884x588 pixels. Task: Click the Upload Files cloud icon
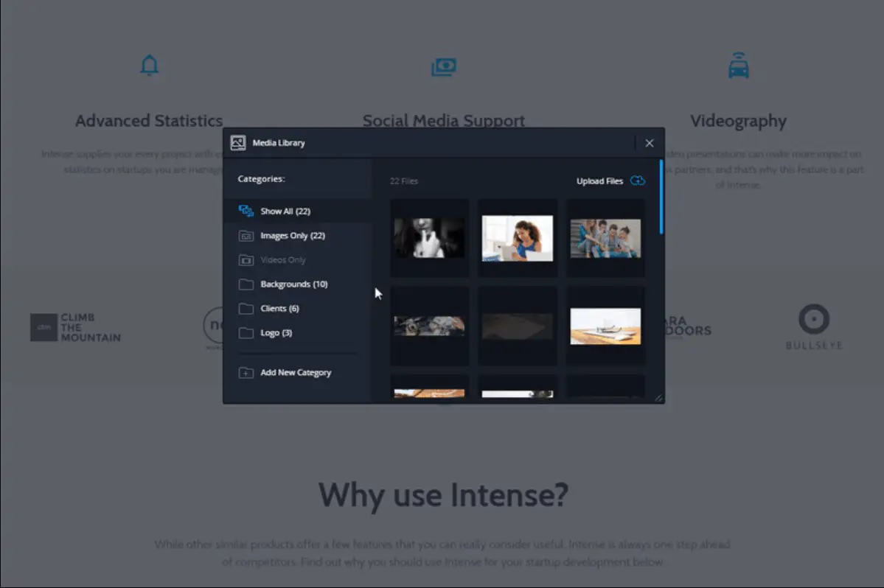638,181
